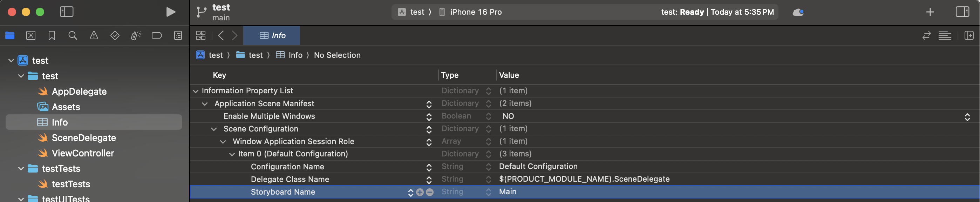
Task: Show the Issues navigator warning triangle
Action: (94, 35)
